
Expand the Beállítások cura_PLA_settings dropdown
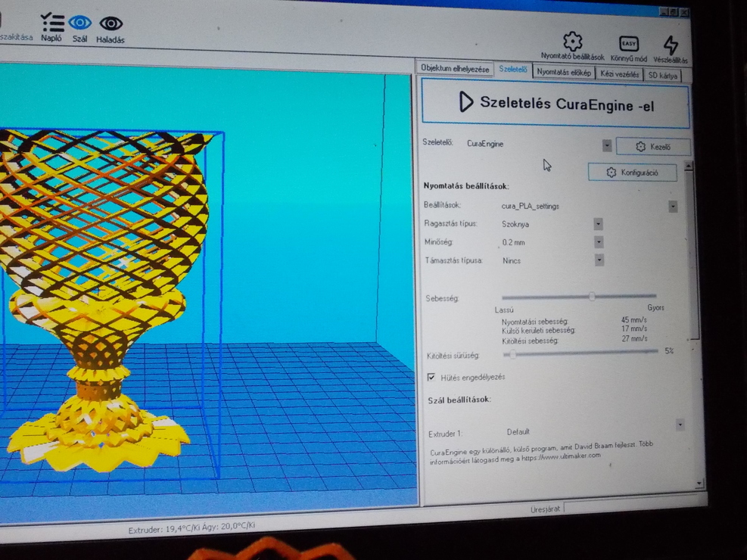click(x=672, y=207)
